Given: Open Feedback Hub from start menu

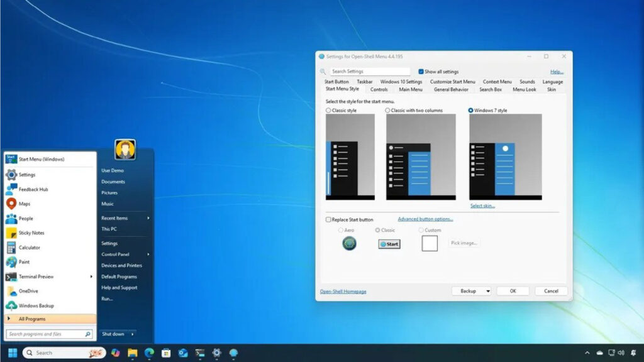Looking at the screenshot, I should click(x=33, y=189).
